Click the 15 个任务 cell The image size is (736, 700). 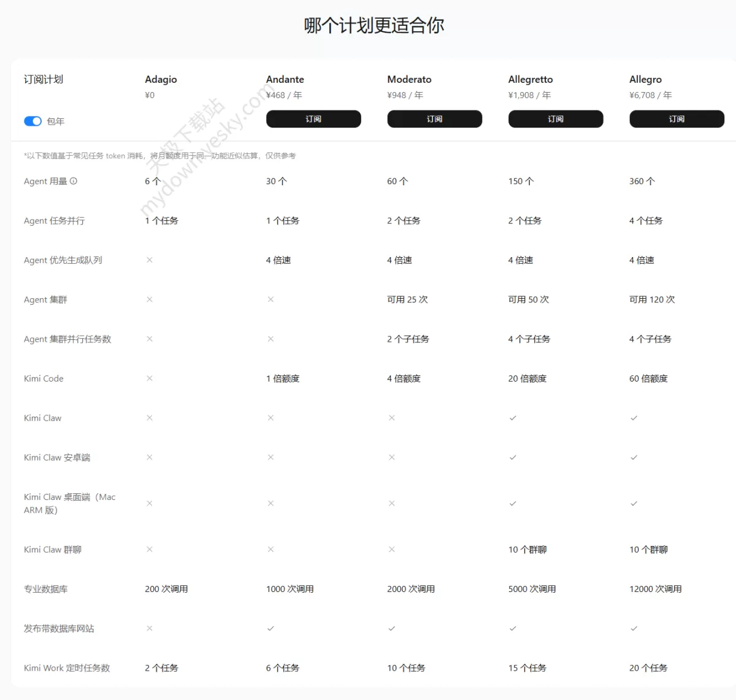pyautogui.click(x=527, y=668)
